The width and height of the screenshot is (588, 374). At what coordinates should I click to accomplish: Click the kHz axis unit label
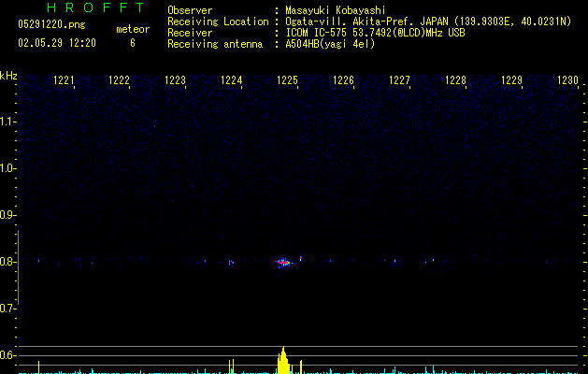(8, 76)
